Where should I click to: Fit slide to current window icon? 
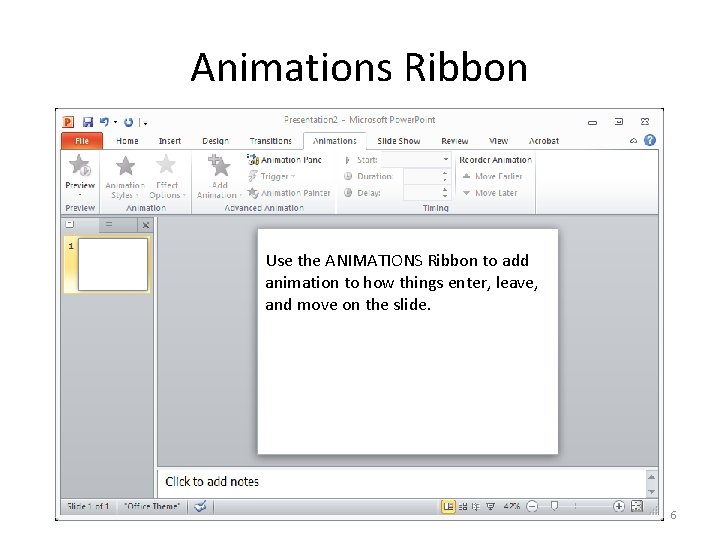coord(637,506)
